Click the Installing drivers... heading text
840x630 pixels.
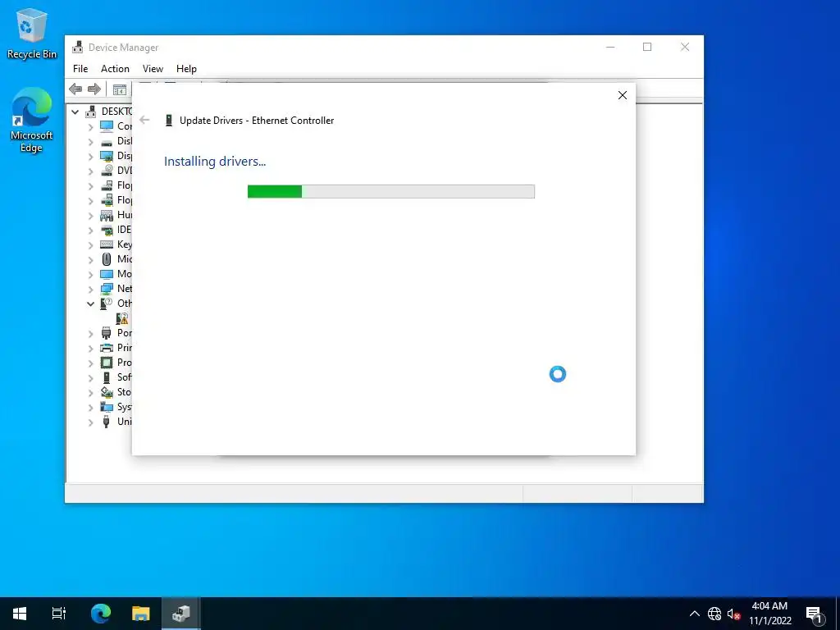tap(215, 162)
